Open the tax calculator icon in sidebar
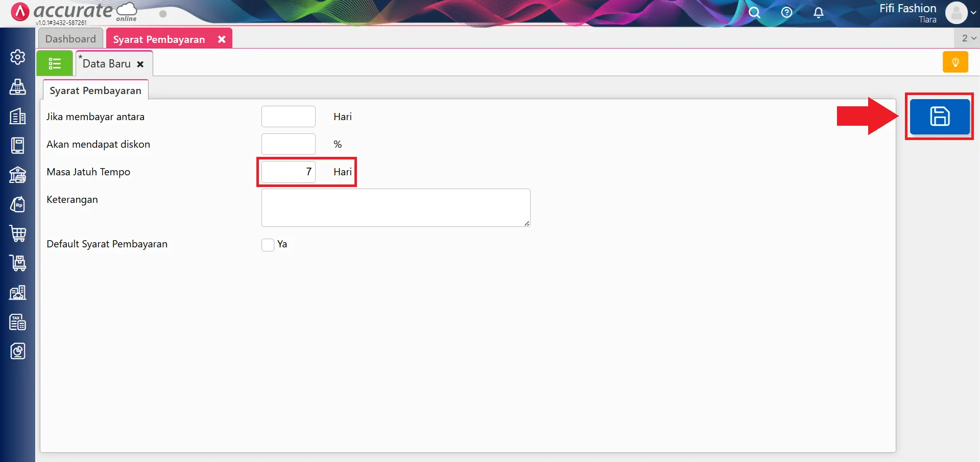The image size is (980, 462). [18, 322]
